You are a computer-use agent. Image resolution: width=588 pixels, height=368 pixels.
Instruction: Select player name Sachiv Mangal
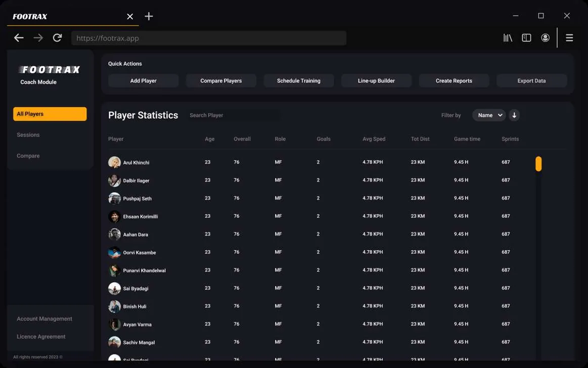pyautogui.click(x=139, y=343)
